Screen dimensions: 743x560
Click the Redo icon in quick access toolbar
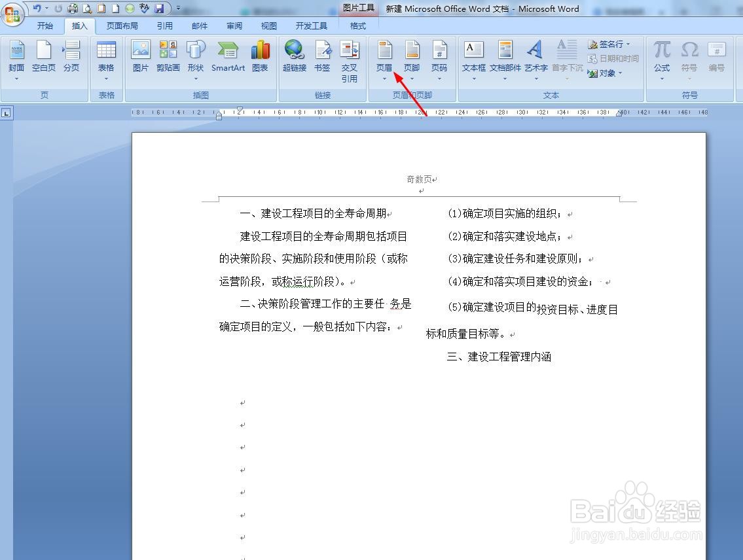tap(58, 8)
